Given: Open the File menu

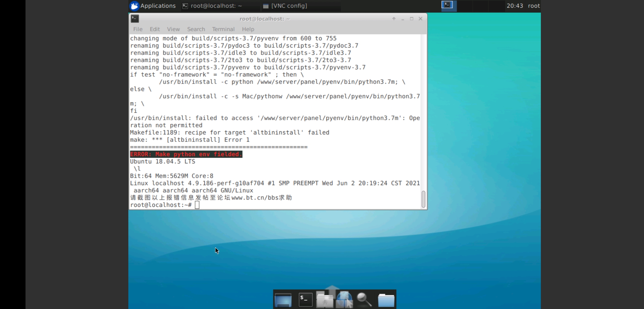Looking at the screenshot, I should point(138,29).
